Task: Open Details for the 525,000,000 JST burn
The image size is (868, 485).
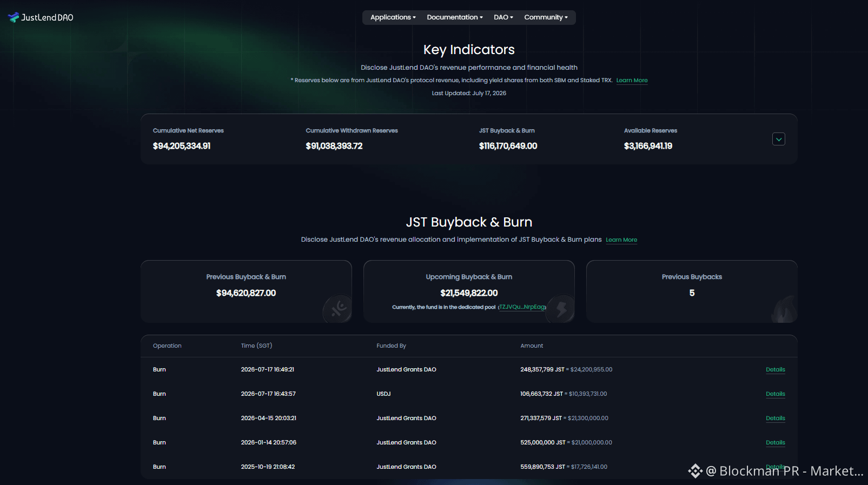Action: pyautogui.click(x=776, y=442)
